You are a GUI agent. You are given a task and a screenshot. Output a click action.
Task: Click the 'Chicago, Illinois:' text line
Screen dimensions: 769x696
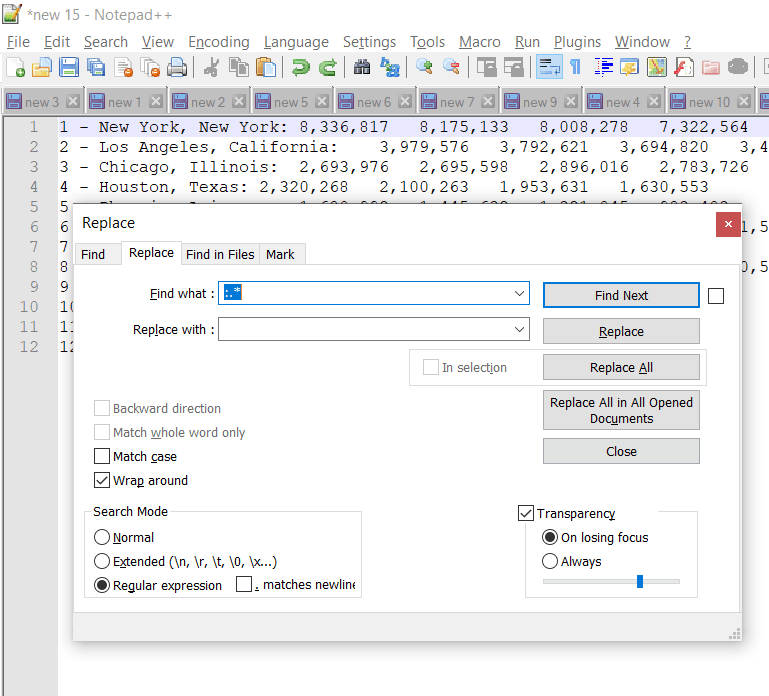coord(404,167)
